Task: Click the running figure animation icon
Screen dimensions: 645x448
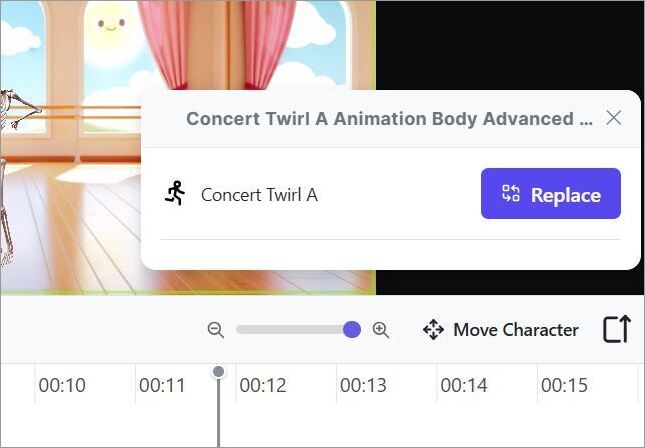Action: 176,193
